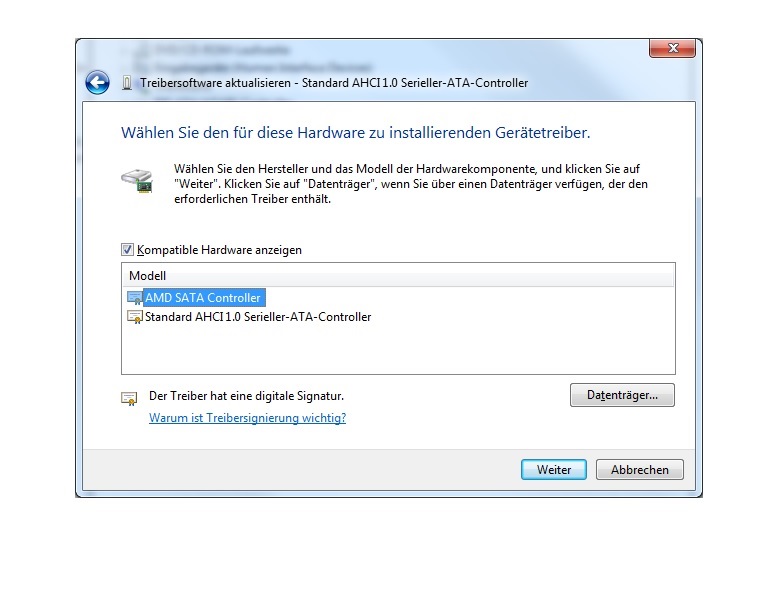The width and height of the screenshot is (768, 614).
Task: Click empty area of the model list
Action: (x=398, y=350)
